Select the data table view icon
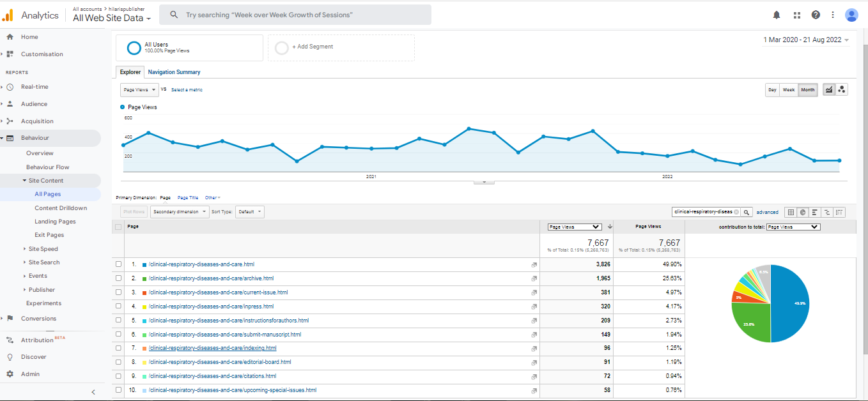Viewport: 868px width, 401px height. 791,212
